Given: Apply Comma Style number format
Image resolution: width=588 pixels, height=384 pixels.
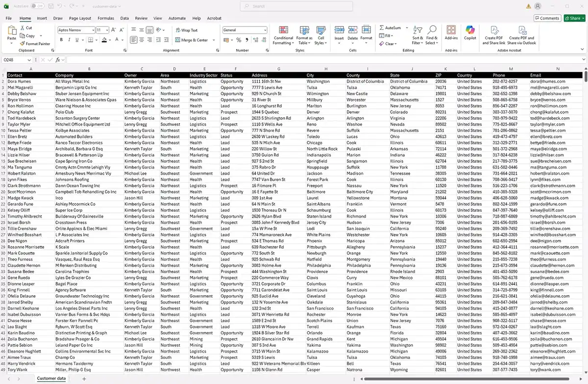Looking at the screenshot, I should pyautogui.click(x=247, y=40).
